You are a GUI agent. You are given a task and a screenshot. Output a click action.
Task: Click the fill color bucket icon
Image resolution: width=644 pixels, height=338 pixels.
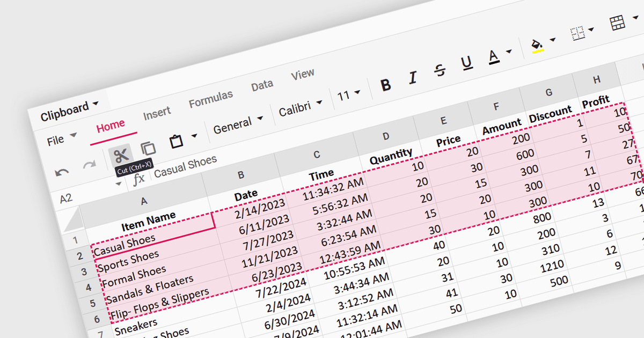(537, 45)
